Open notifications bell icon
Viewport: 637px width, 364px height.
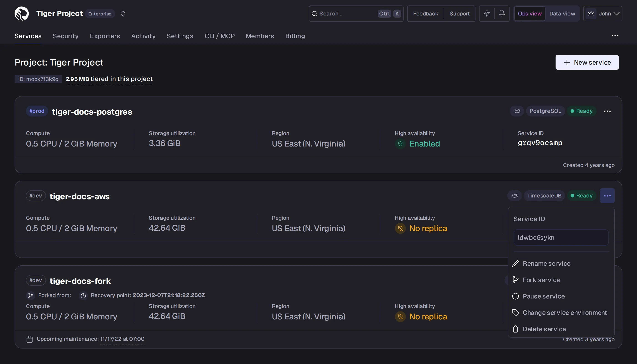pyautogui.click(x=501, y=13)
